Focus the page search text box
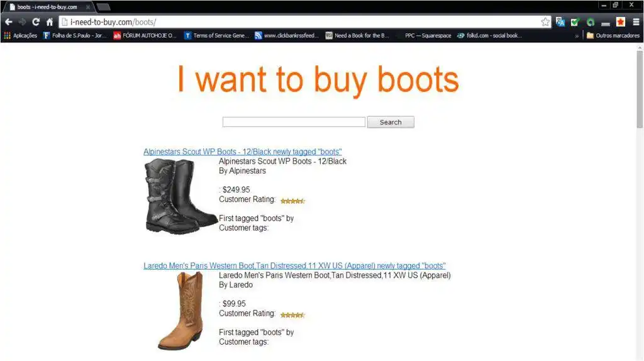Viewport: 644px width, 361px height. (x=294, y=122)
